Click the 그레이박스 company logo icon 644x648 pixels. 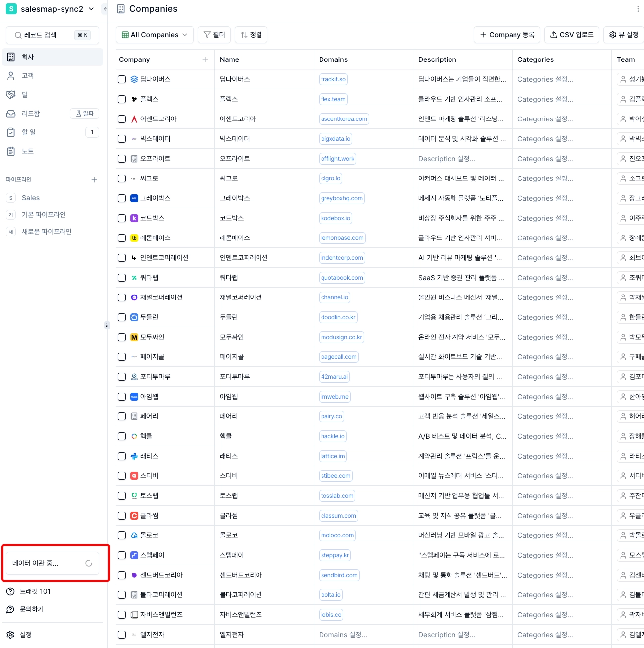[x=134, y=198]
